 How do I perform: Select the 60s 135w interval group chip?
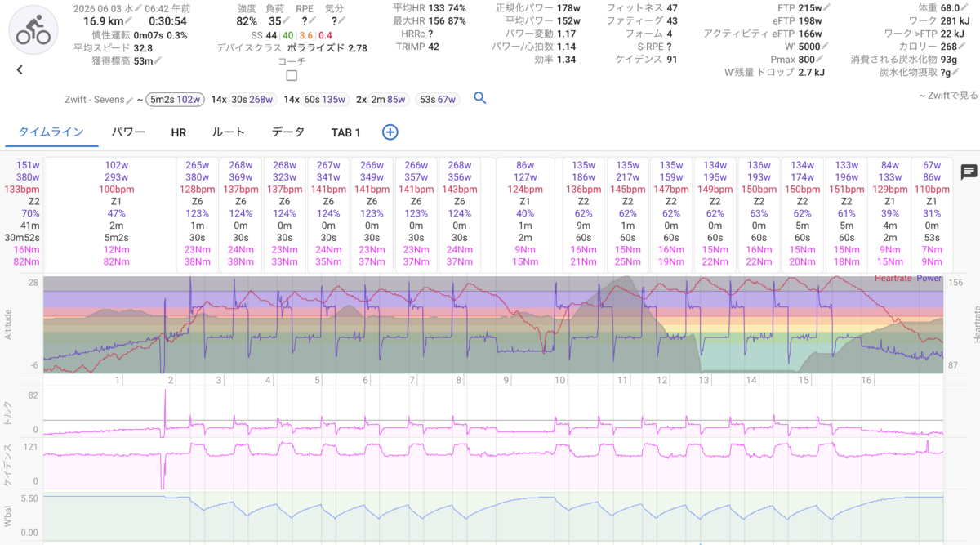point(327,100)
